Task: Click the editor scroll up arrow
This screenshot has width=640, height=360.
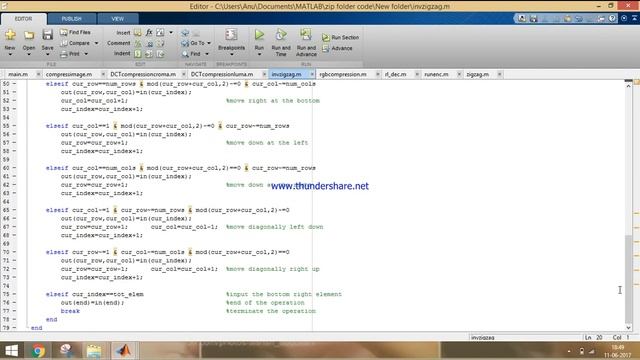Action: click(628, 86)
